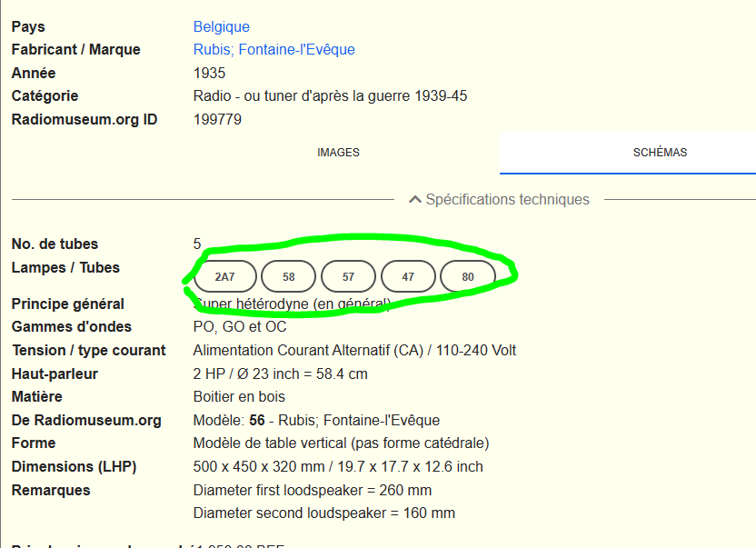This screenshot has width=756, height=548.
Task: Click the 'Catégorie' label
Action: pyautogui.click(x=45, y=96)
